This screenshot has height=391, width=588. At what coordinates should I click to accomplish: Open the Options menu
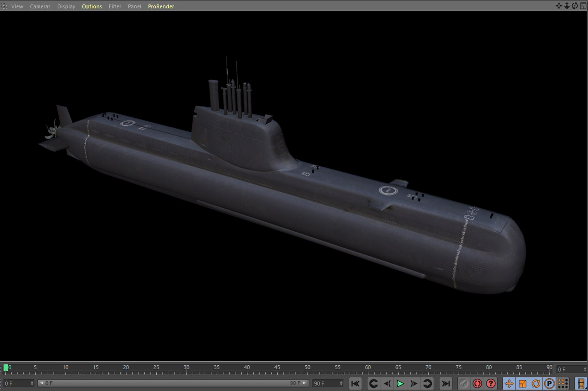coord(92,7)
